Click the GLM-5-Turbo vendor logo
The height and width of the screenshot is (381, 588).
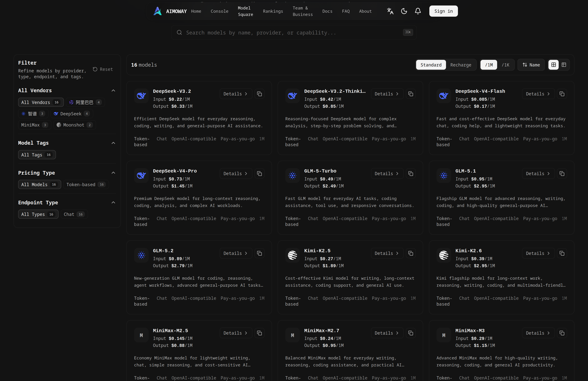292,175
